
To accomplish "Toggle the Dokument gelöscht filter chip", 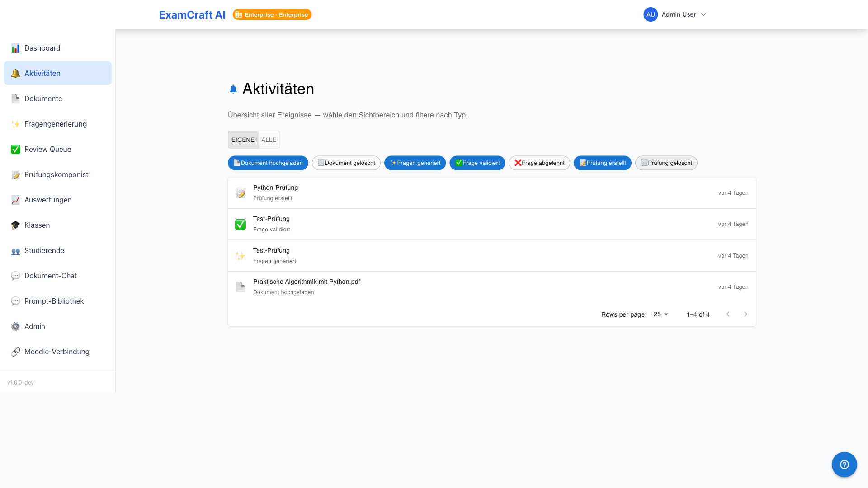I will pos(346,163).
